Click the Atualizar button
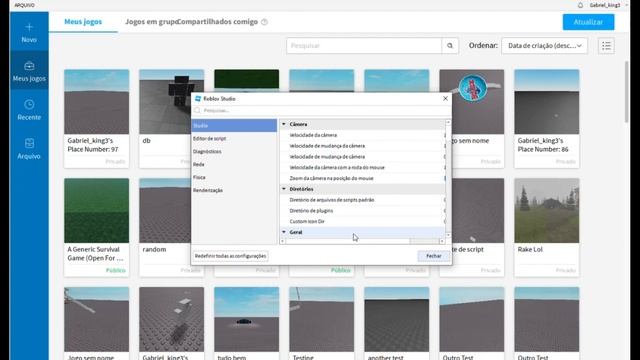Viewport: 640px width, 360px height. 588,22
